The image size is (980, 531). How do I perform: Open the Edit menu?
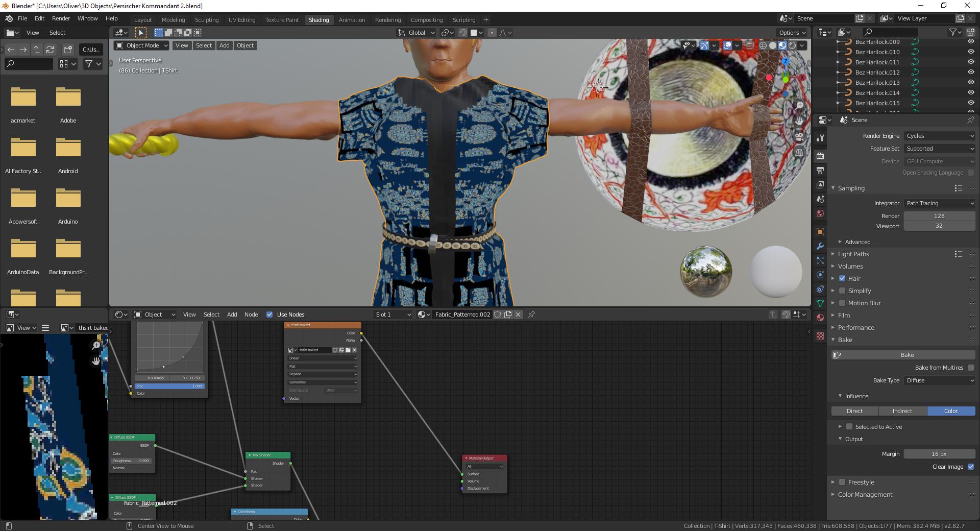pos(39,18)
